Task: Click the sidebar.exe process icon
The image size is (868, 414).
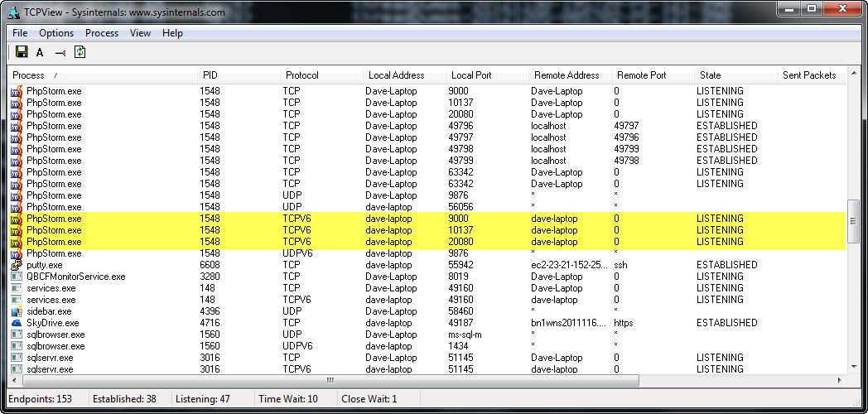Action: (17, 311)
